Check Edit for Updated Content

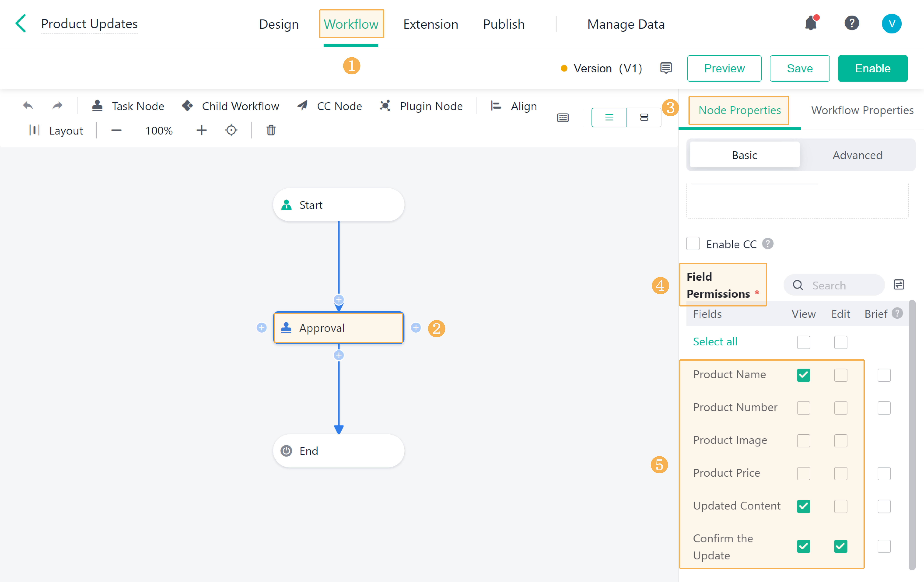click(x=840, y=506)
